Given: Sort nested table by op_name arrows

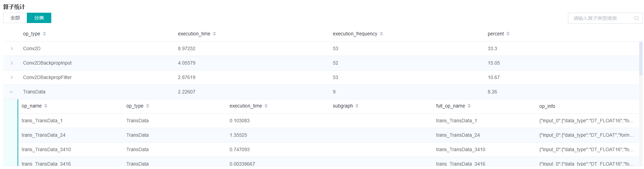Looking at the screenshot, I should point(46,106).
